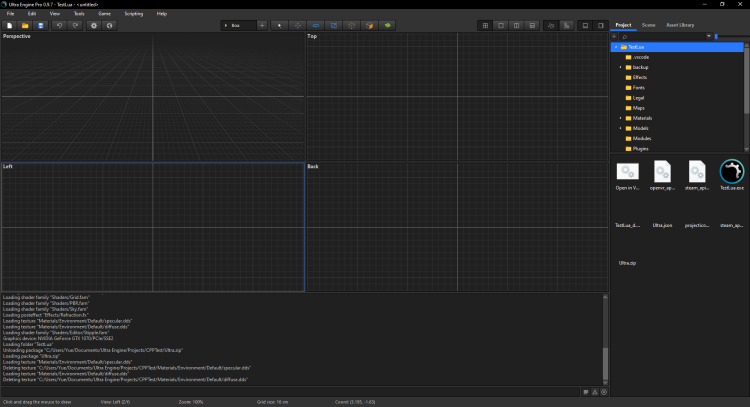This screenshot has width=750, height=407.
Task: Open the Scene tab
Action: [648, 24]
